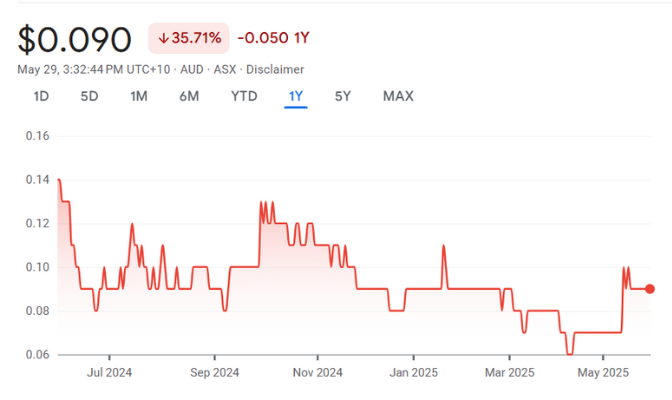Click the 0.16 y-axis label
The width and height of the screenshot is (672, 400).
37,135
